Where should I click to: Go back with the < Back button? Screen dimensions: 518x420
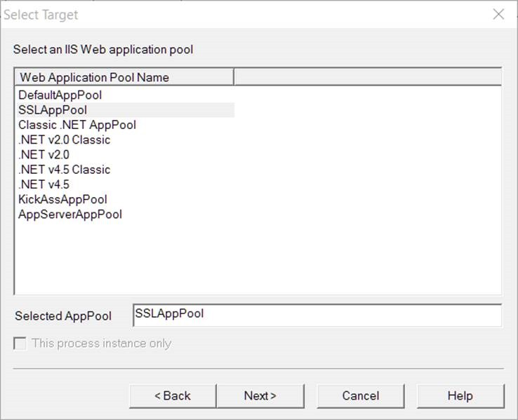(173, 396)
